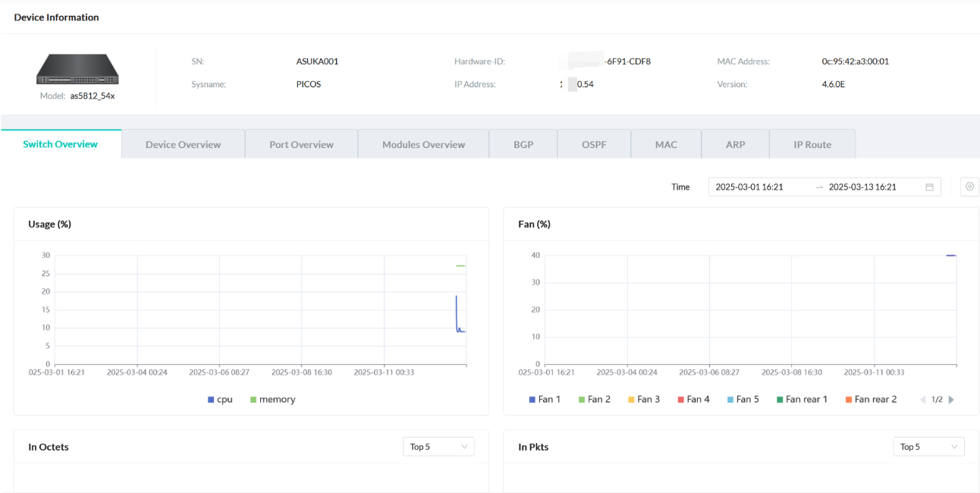Toggle Fan rear 1 legend item

[800, 400]
